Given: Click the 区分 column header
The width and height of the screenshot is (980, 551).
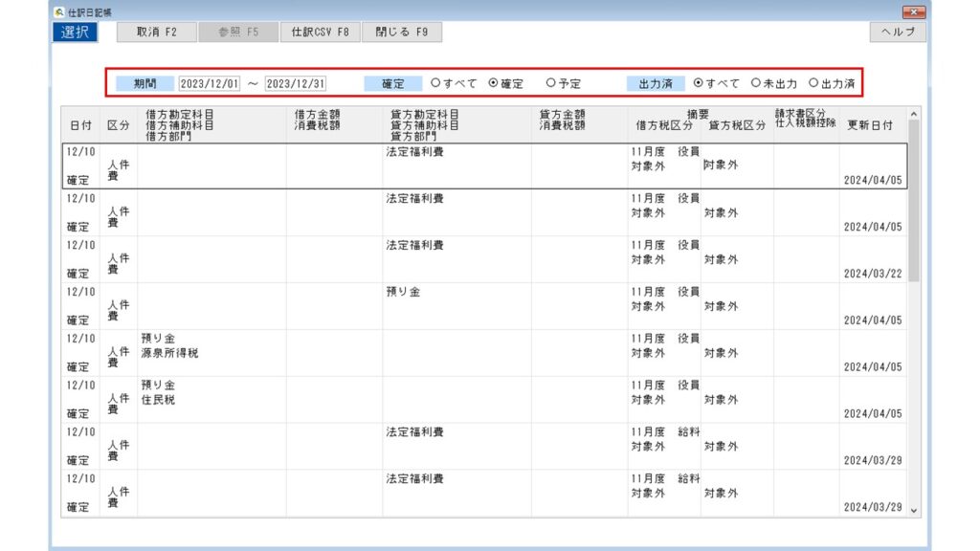Looking at the screenshot, I should 118,125.
